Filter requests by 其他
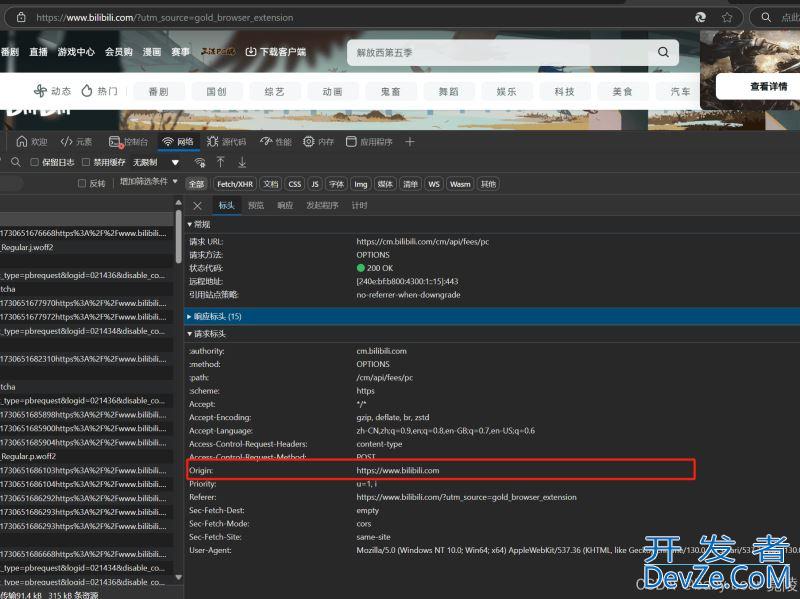 click(488, 184)
